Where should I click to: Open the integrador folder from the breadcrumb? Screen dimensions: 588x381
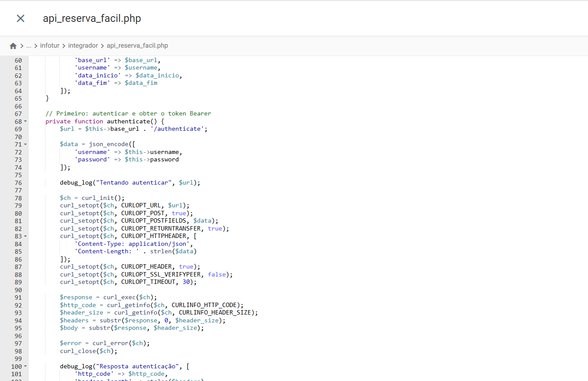(x=83, y=45)
